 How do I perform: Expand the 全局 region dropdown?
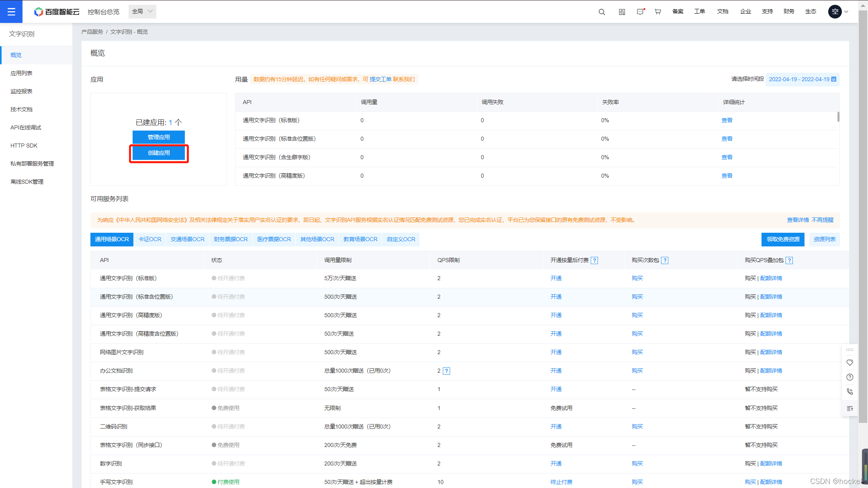(142, 12)
